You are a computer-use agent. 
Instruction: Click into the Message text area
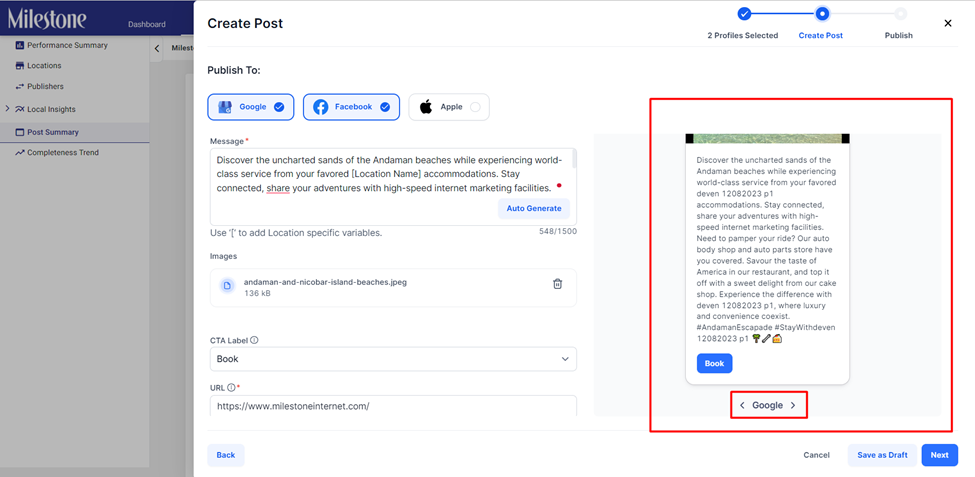(393, 187)
